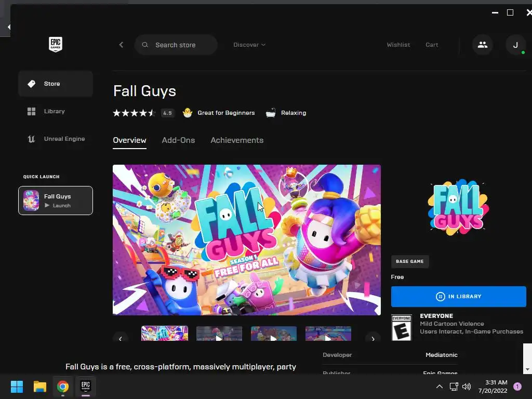Open the notification badge in taskbar

point(517,387)
